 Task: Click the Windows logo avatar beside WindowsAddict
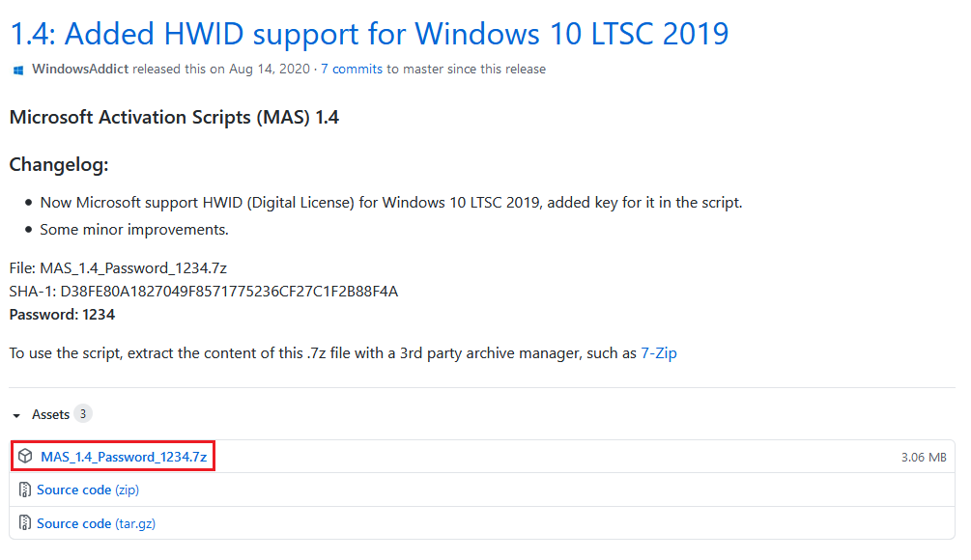tap(17, 70)
